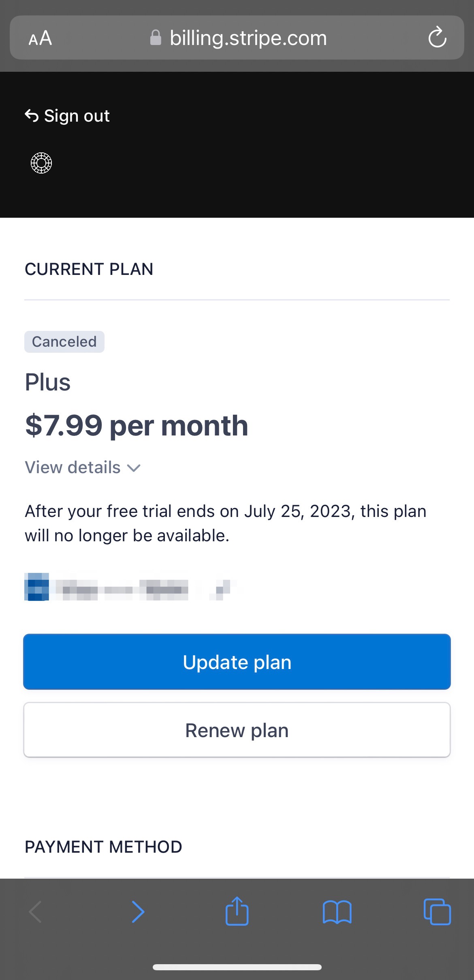Image resolution: width=474 pixels, height=980 pixels.
Task: Tap the AA reader text size icon
Action: 40,38
